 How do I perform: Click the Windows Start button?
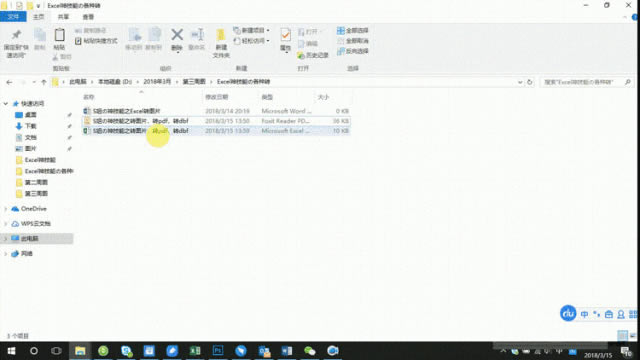[x=11, y=351]
